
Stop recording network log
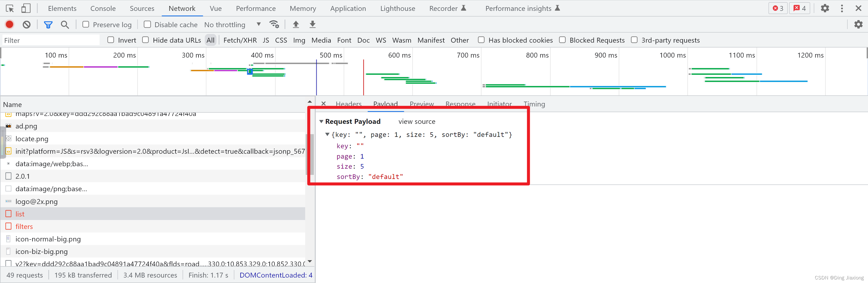pyautogui.click(x=9, y=24)
